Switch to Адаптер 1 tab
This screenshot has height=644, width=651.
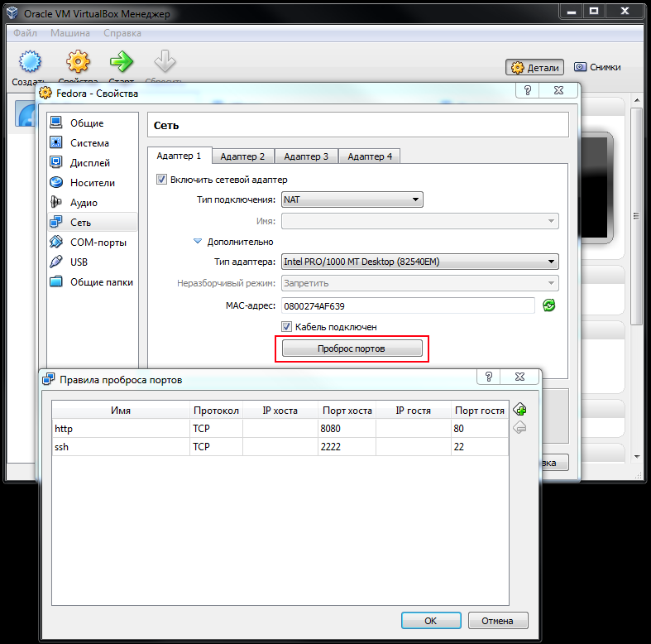pyautogui.click(x=179, y=156)
